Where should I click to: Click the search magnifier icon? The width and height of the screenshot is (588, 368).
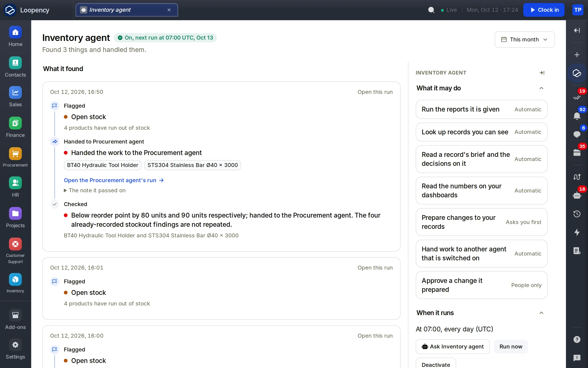coord(431,10)
